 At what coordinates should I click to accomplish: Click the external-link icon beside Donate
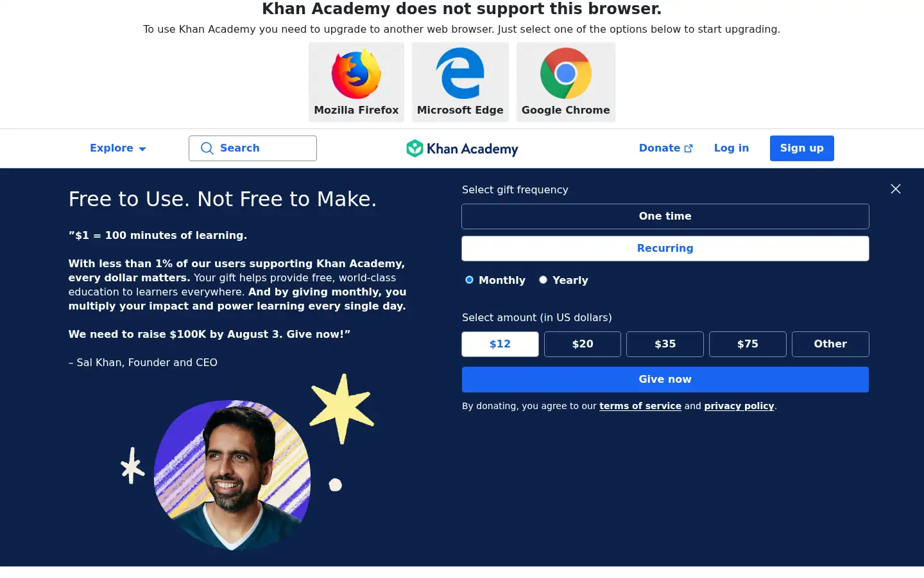[689, 148]
